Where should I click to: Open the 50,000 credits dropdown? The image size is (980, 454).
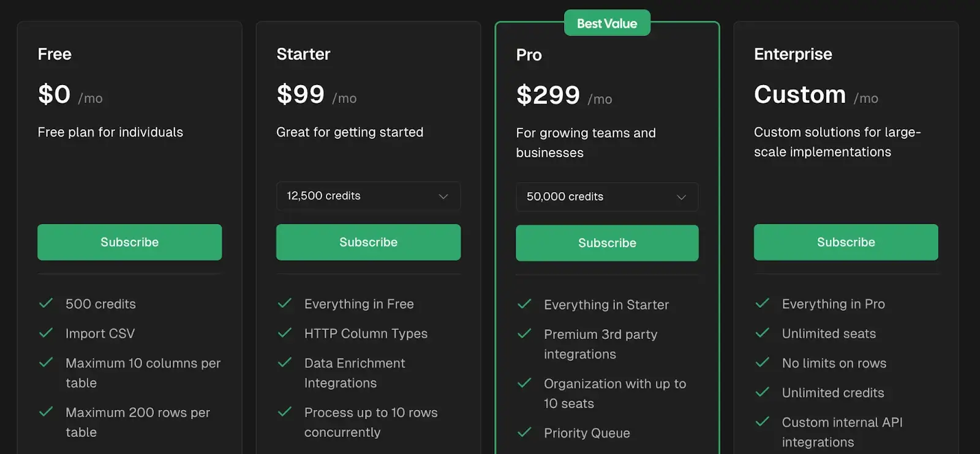[x=606, y=197]
